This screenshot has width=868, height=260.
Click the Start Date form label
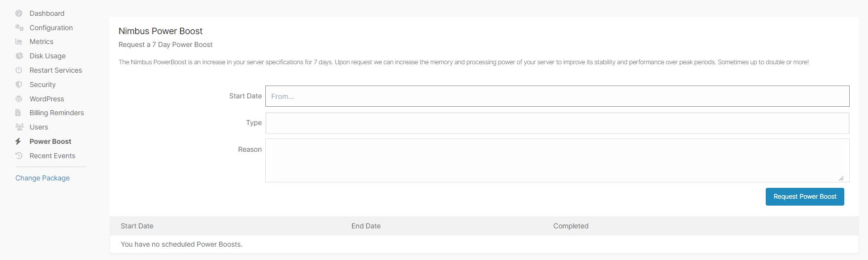246,96
